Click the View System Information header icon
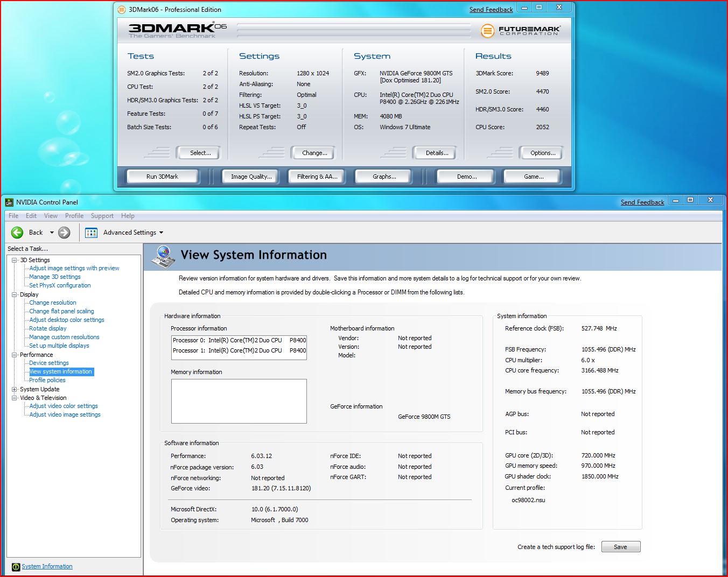The width and height of the screenshot is (728, 577). point(164,256)
